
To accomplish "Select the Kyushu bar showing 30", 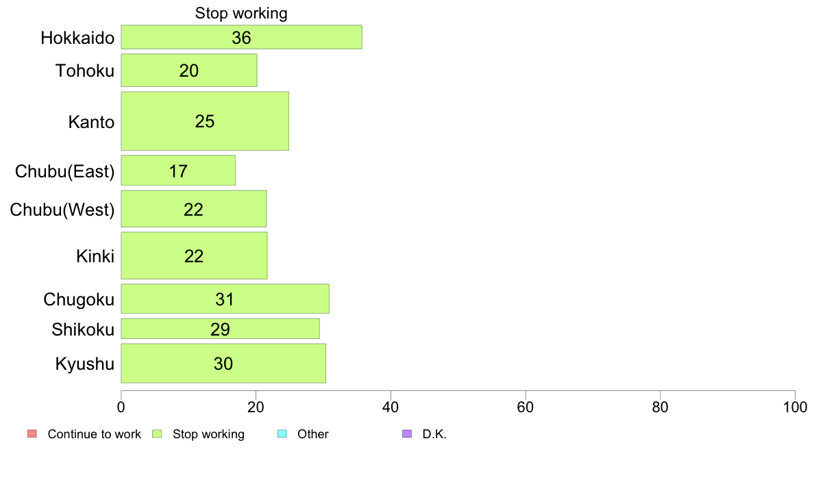I will (x=223, y=364).
